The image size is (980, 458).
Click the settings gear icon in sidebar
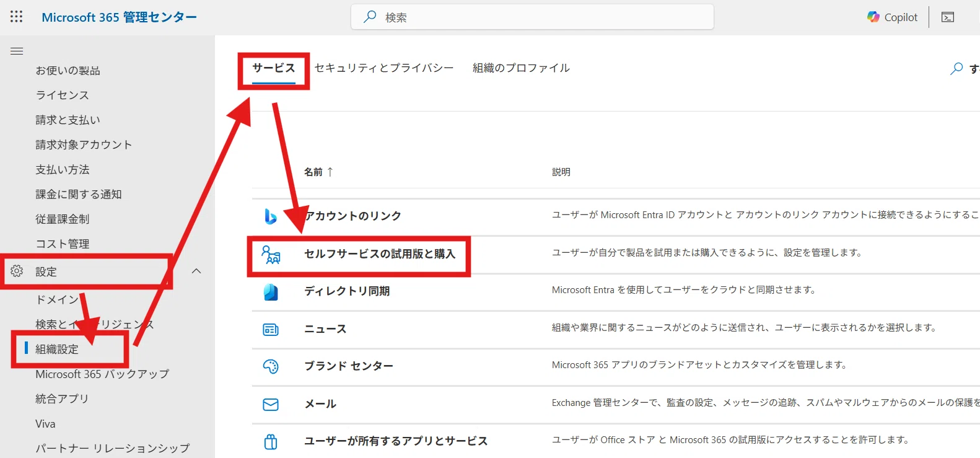[17, 271]
